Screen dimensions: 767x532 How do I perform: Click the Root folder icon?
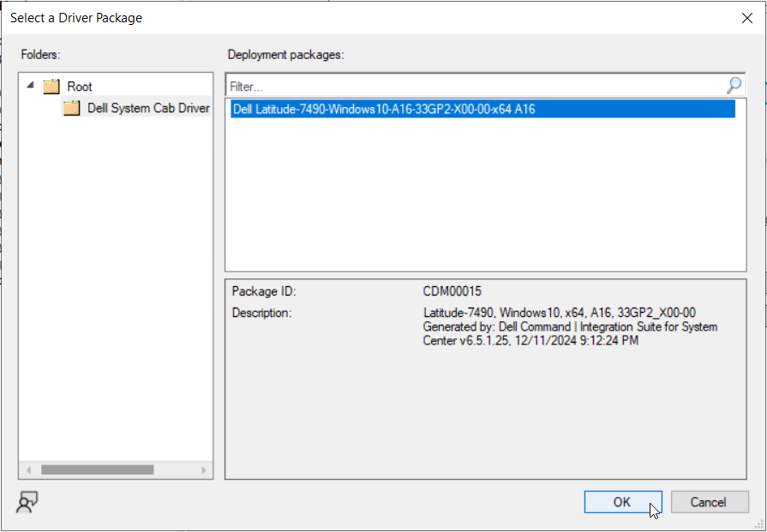tap(52, 87)
